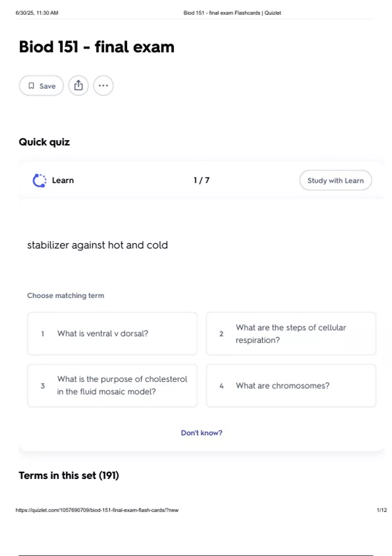Click the '1 / 7' quiz progress indicator
Image resolution: width=392 pixels, height=556 pixels.
[x=202, y=181]
